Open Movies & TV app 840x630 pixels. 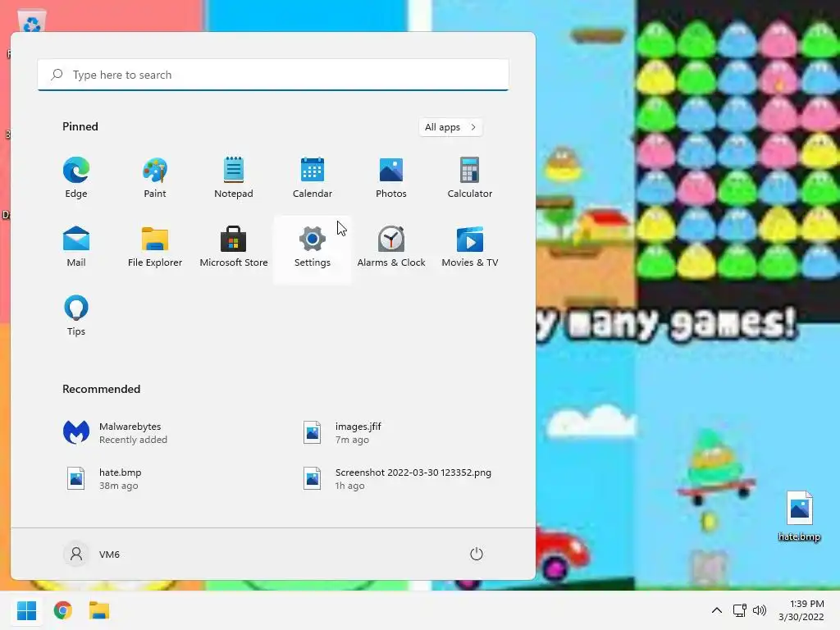pyautogui.click(x=470, y=247)
